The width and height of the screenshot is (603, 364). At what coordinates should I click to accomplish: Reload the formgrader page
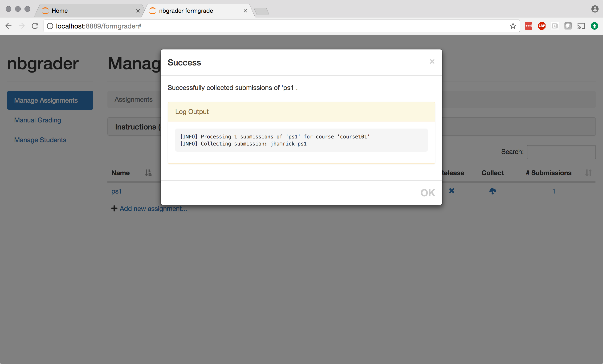[35, 26]
